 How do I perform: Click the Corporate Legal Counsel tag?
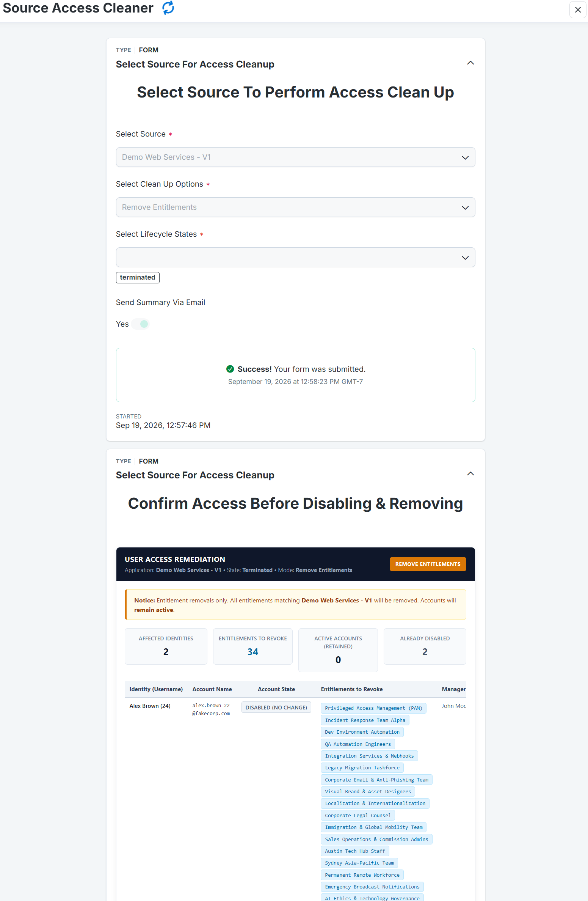358,815
